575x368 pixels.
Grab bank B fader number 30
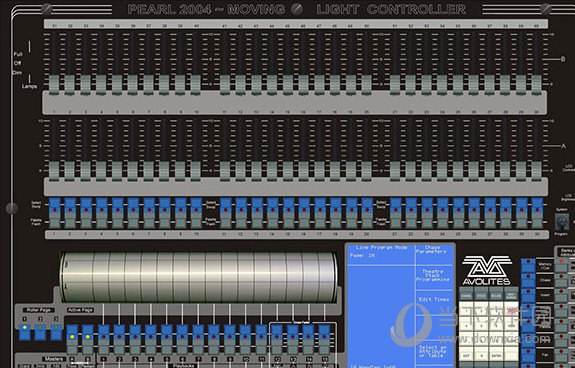537,85
